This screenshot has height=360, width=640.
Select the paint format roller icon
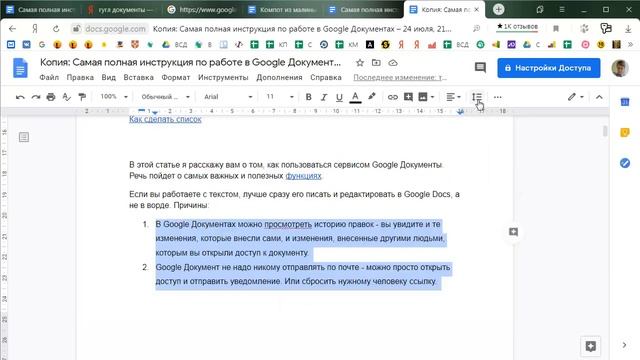pyautogui.click(x=82, y=97)
